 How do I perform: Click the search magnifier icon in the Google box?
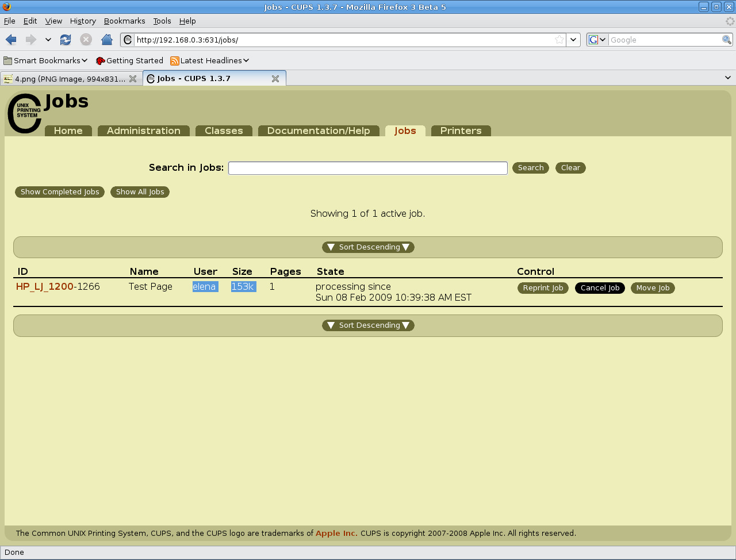pyautogui.click(x=727, y=40)
